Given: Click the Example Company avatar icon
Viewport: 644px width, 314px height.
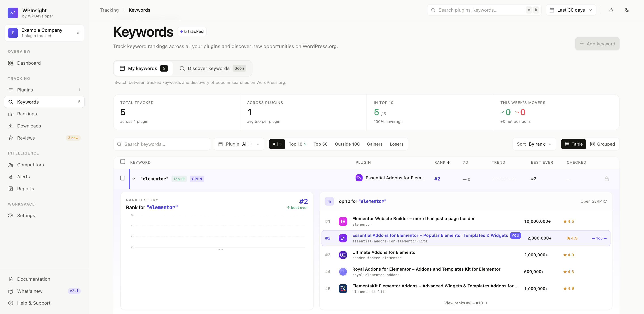Looking at the screenshot, I should pos(13,33).
